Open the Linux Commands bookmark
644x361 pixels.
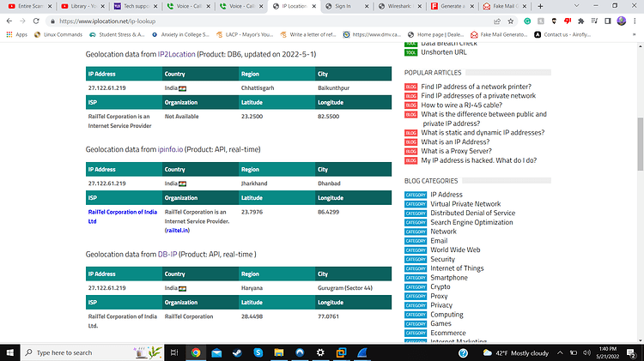point(58,35)
